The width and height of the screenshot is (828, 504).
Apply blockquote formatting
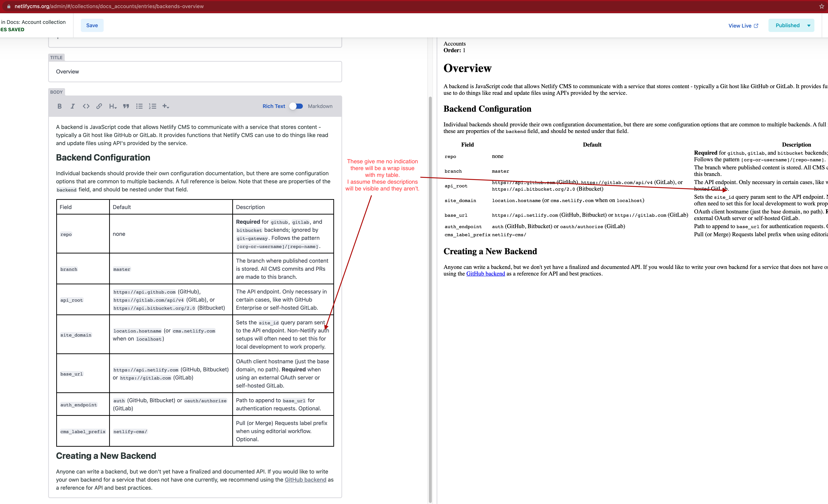click(126, 106)
